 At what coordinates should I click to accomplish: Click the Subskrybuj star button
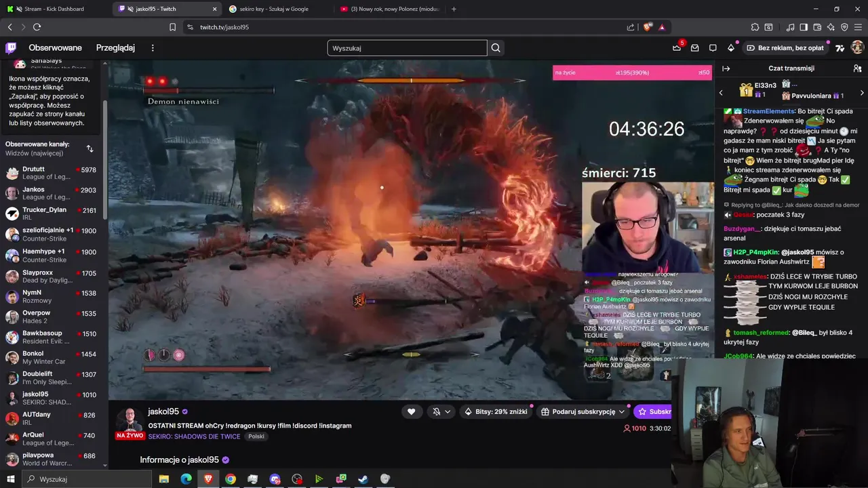(x=653, y=411)
